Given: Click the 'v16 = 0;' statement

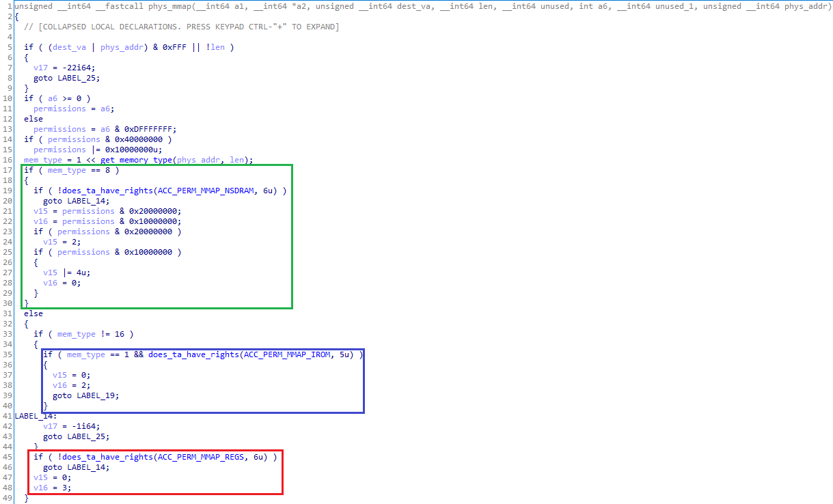Looking at the screenshot, I should click(x=62, y=283).
